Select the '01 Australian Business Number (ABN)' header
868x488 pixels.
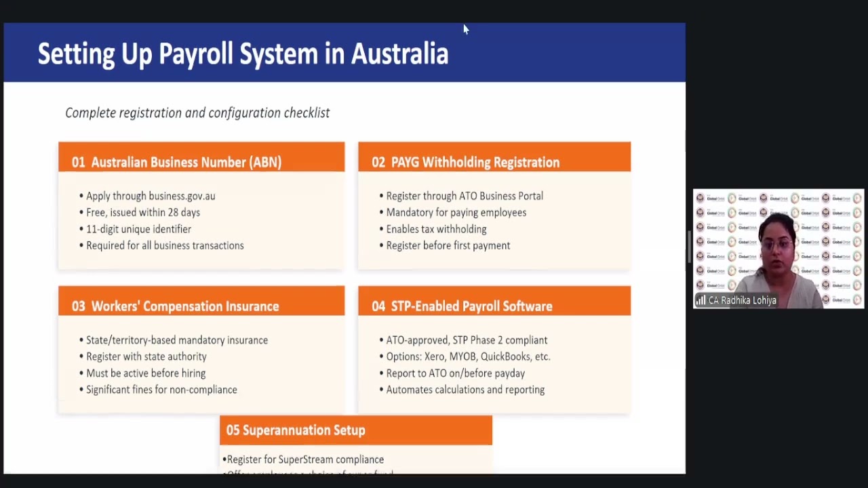tap(201, 157)
